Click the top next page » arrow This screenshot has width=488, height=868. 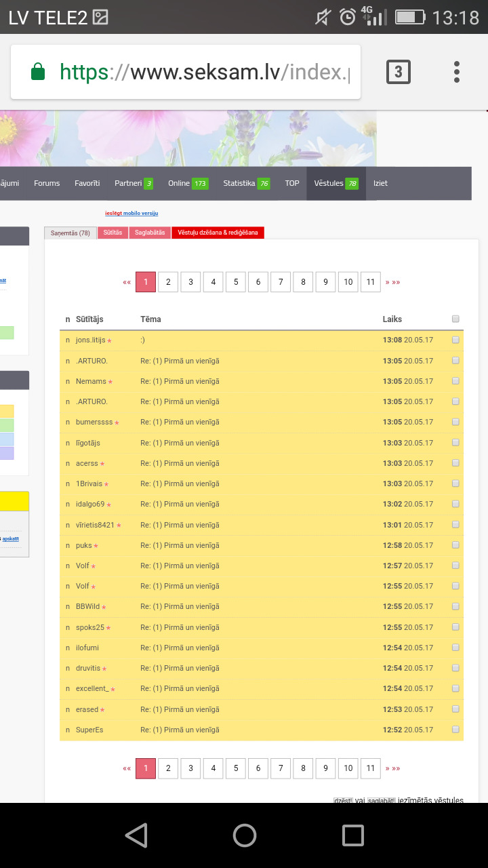(388, 282)
